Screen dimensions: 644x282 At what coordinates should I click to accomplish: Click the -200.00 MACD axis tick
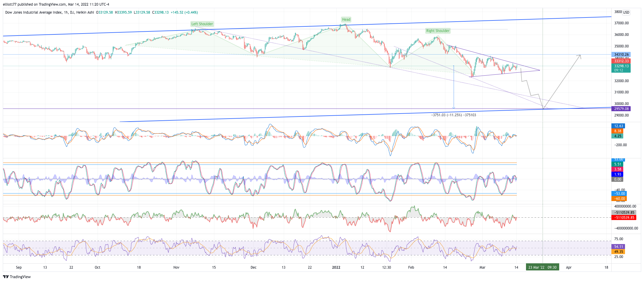click(621, 145)
